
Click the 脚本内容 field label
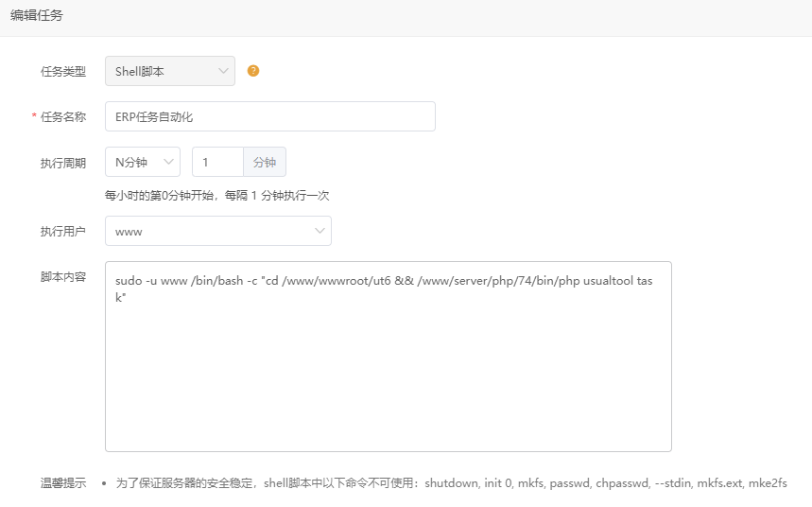click(63, 277)
